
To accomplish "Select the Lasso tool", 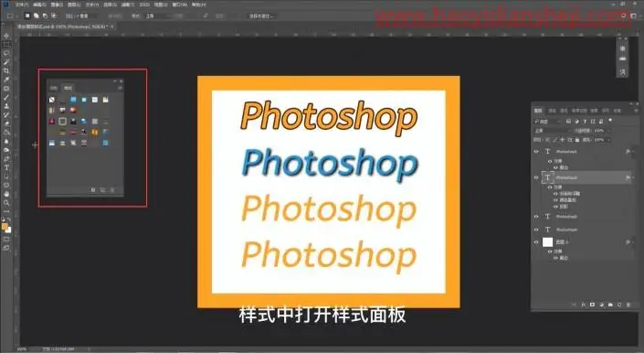I will point(6,53).
